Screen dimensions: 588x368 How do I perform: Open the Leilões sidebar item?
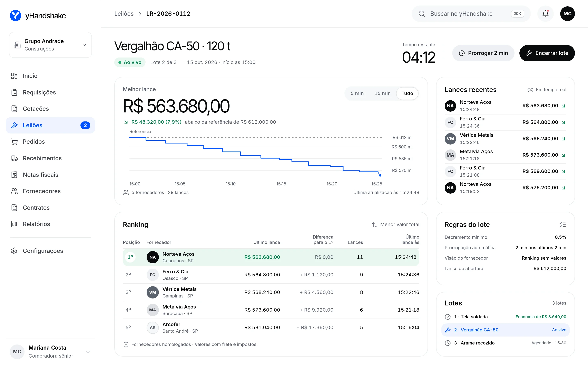[x=50, y=125]
